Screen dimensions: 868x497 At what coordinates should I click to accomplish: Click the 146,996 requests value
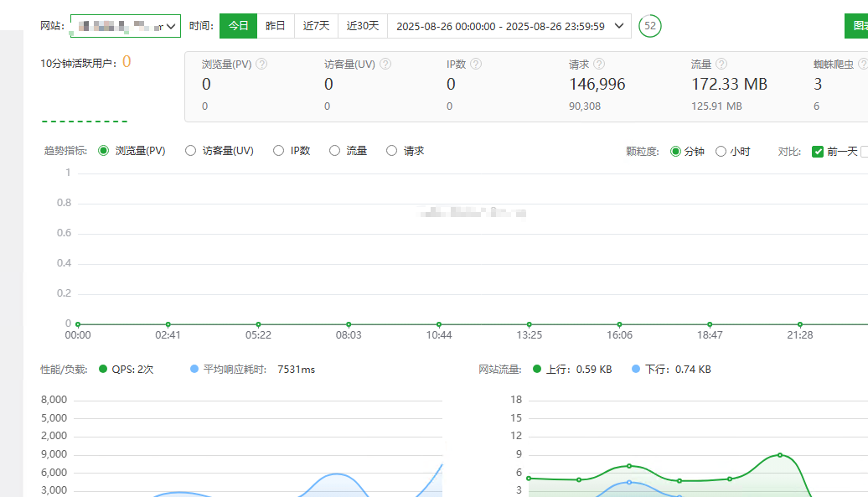point(597,84)
